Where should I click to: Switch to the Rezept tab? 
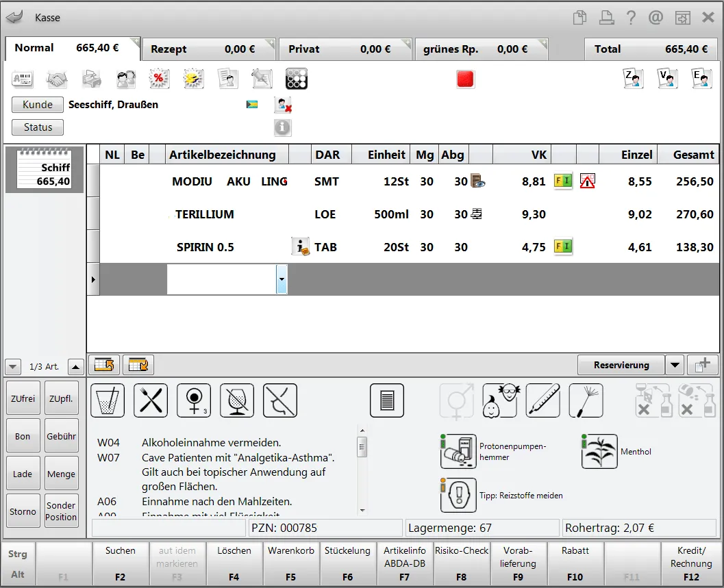pos(208,49)
